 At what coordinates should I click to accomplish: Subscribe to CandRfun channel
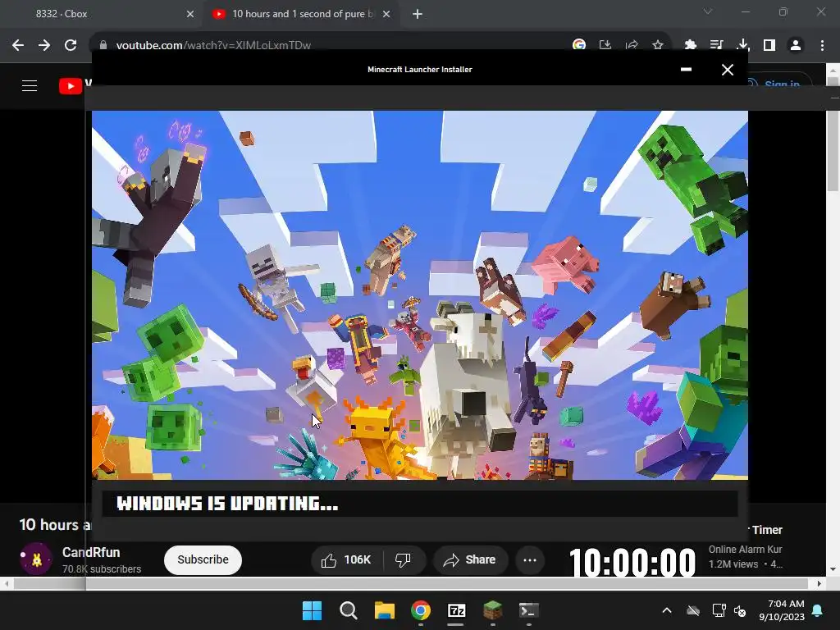[x=203, y=559]
